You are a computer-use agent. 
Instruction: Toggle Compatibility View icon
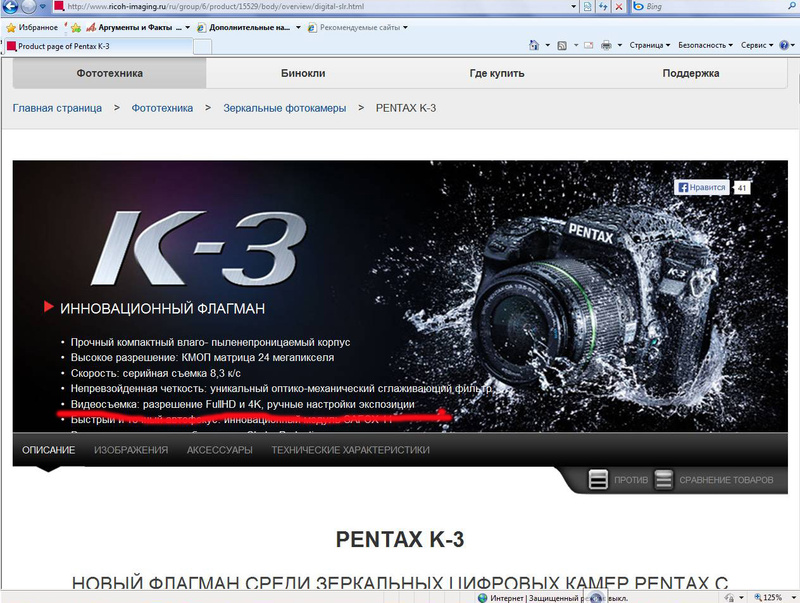coord(588,7)
